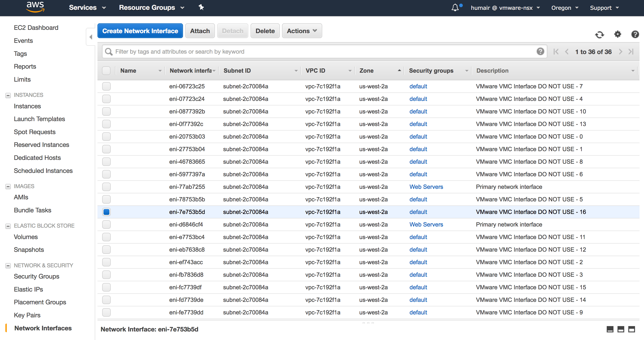Sort by Zone column header
Screen dimensions: 644x340
[x=380, y=71]
